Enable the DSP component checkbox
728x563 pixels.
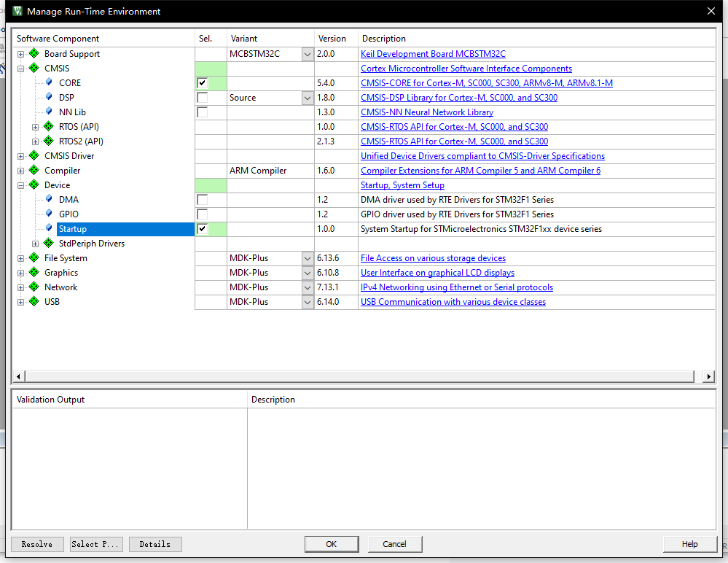pyautogui.click(x=203, y=98)
